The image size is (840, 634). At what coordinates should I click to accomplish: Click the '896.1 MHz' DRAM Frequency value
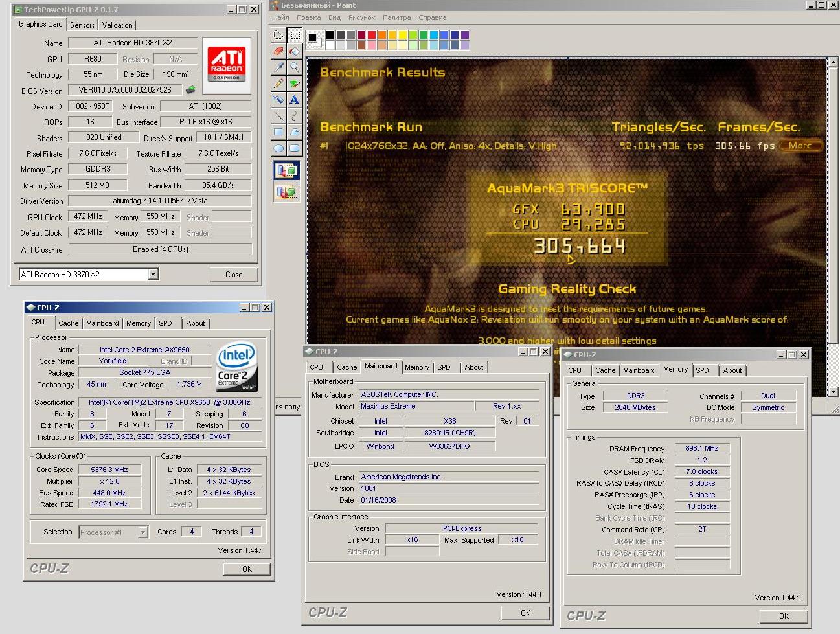702,448
